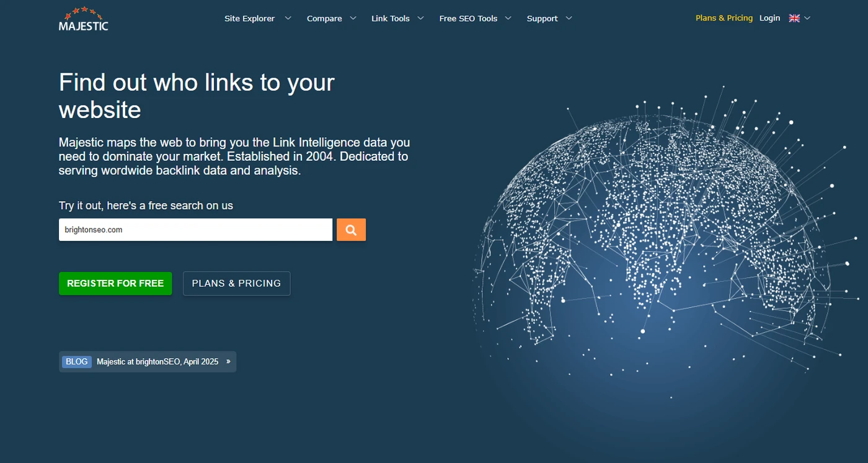The image size is (868, 463).
Task: Click the UK flag language icon
Action: [794, 18]
